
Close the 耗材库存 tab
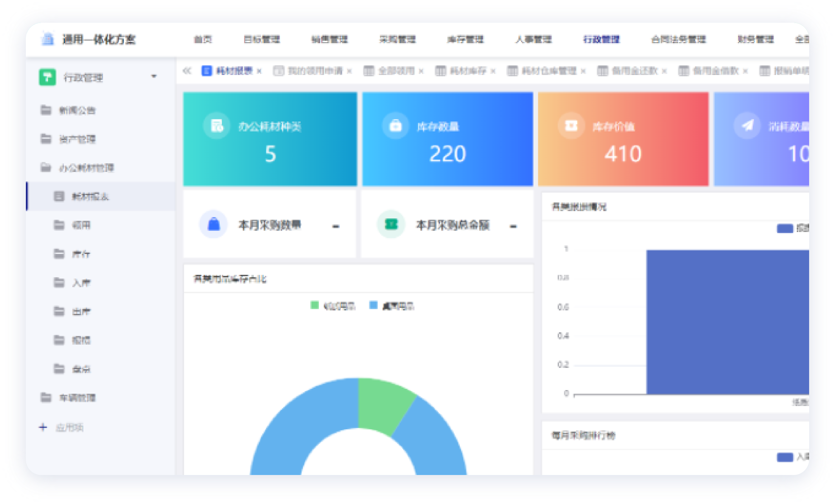tap(493, 71)
